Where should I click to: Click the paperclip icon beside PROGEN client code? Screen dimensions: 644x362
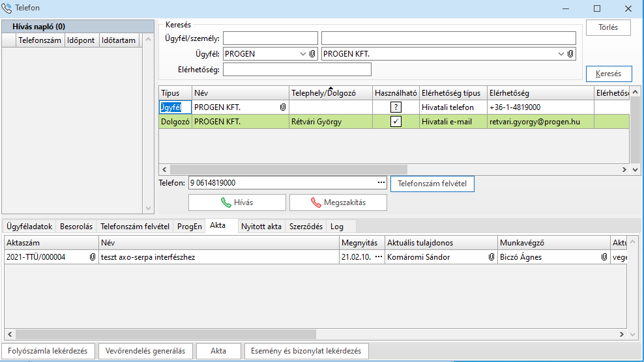pos(312,54)
